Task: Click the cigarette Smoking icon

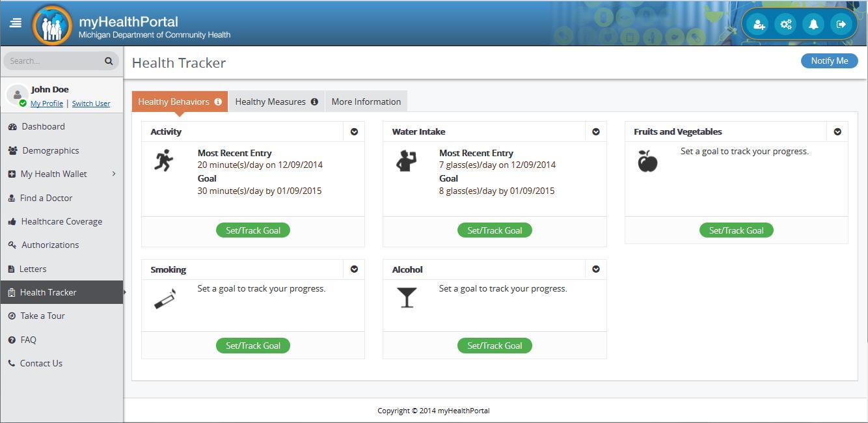Action: point(165,300)
